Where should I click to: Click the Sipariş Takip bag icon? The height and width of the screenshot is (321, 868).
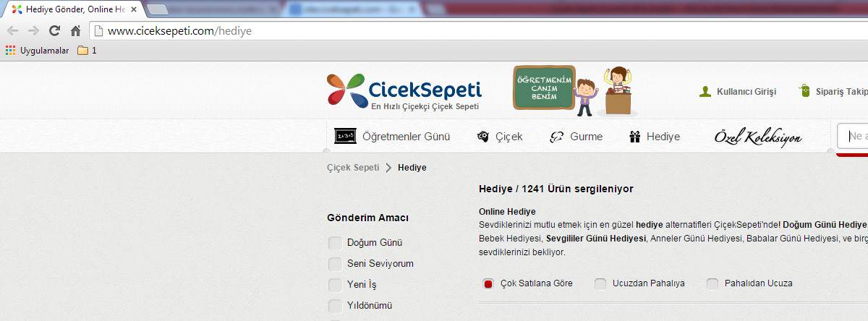click(804, 91)
